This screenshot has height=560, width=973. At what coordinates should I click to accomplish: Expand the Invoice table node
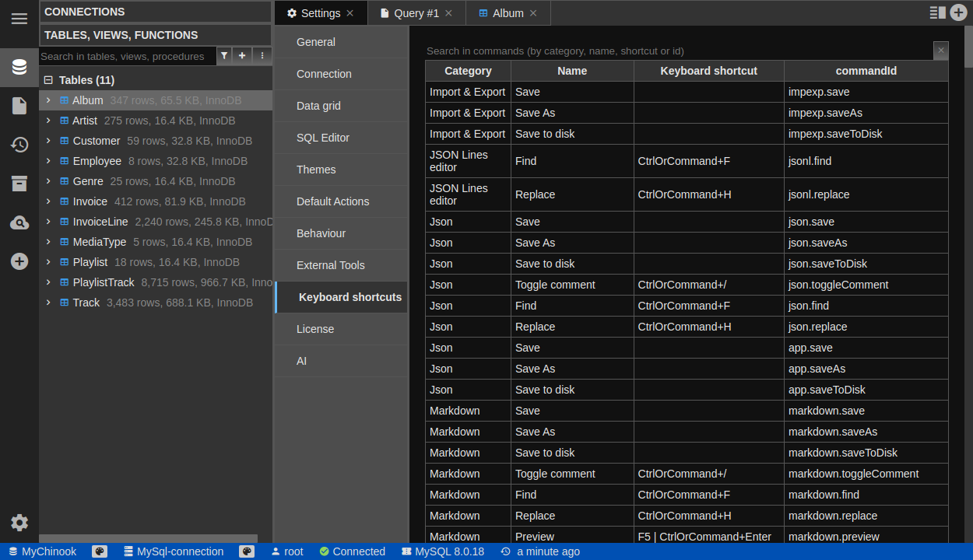tap(48, 201)
